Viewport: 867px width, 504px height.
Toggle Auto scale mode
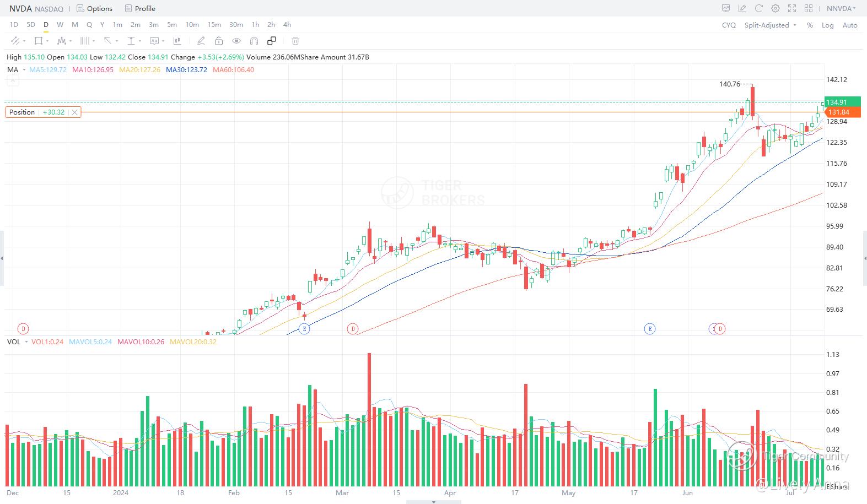click(850, 25)
